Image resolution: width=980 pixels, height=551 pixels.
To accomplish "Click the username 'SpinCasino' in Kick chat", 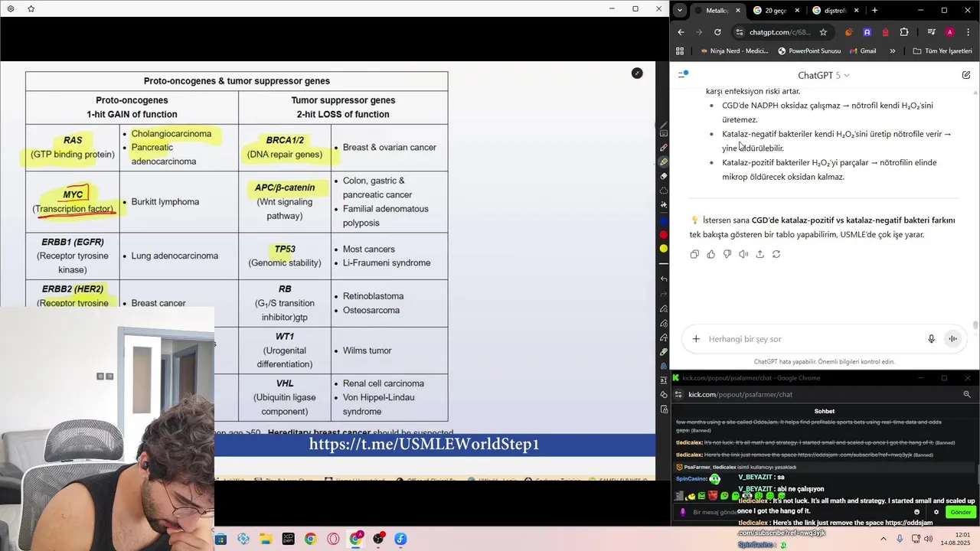I will point(691,478).
